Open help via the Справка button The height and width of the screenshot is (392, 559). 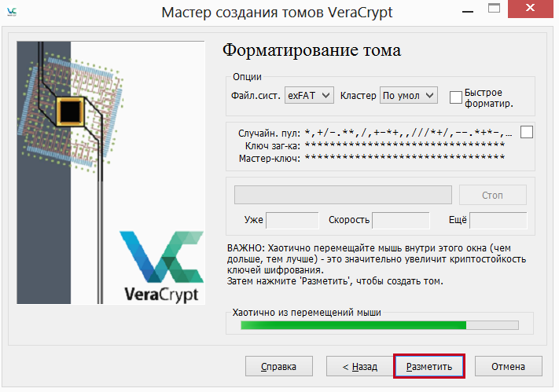(279, 366)
